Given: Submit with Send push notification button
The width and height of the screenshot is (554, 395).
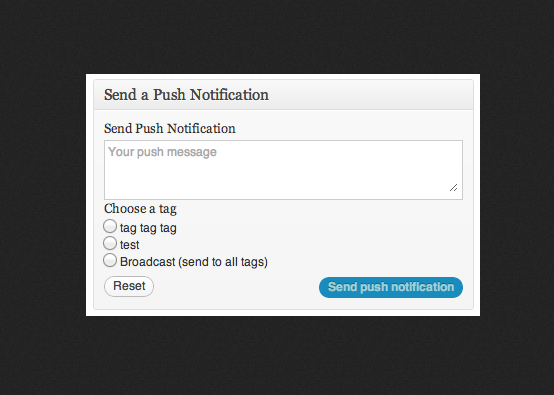Looking at the screenshot, I should pos(391,287).
